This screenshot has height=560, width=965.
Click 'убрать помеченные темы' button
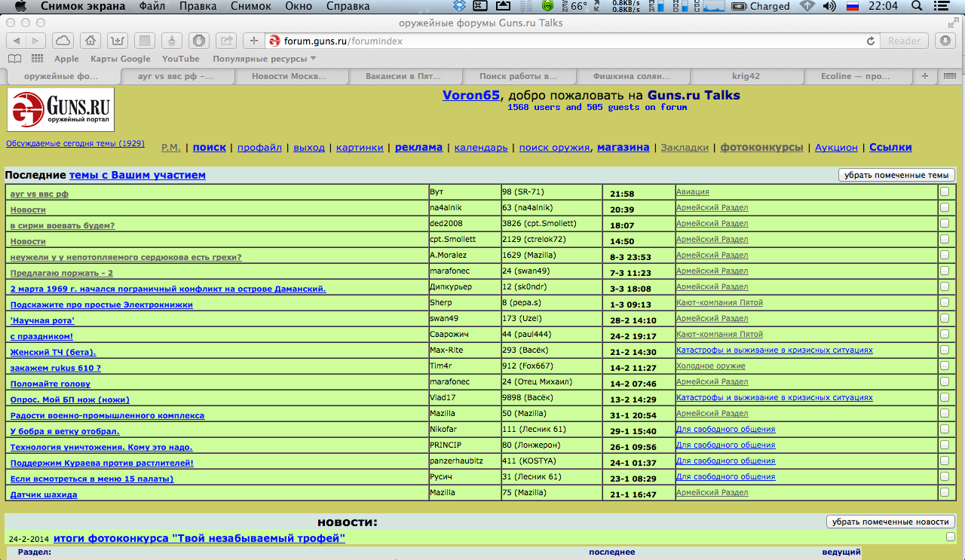[896, 175]
